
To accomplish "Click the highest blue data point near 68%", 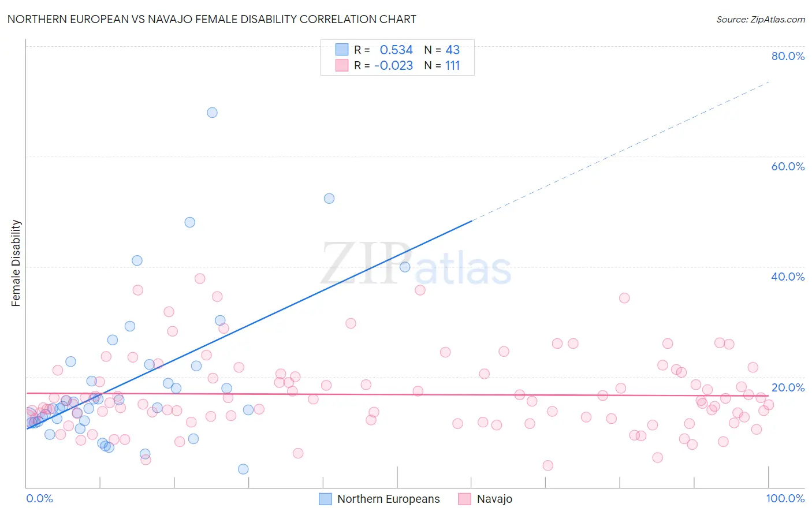I will 212,113.
